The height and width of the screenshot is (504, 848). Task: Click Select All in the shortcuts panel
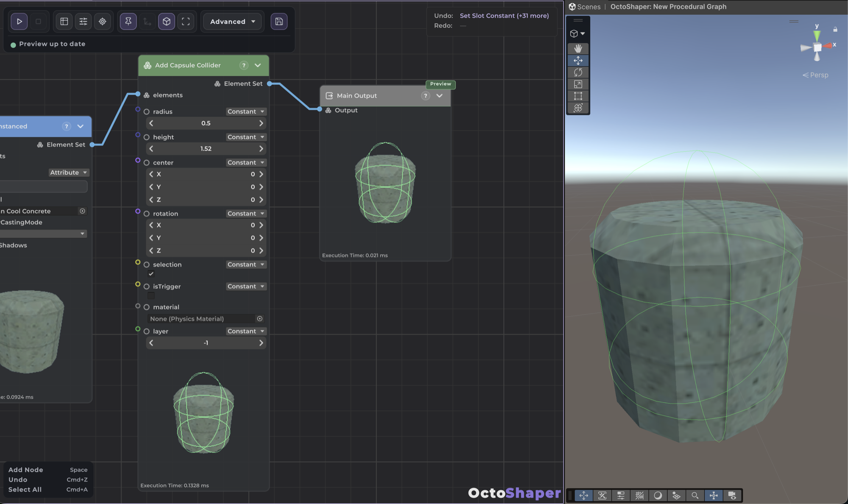(25, 490)
